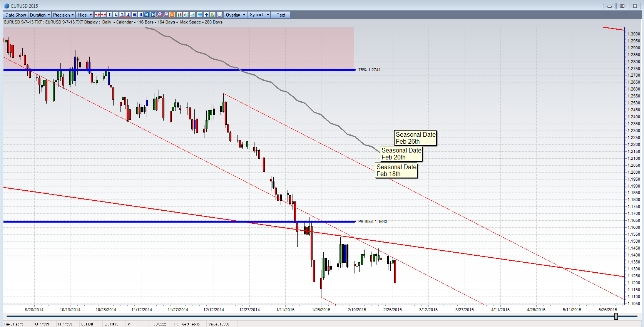This screenshot has height=327, width=644.
Task: Click the arrow beside Symbol
Action: 268,15
